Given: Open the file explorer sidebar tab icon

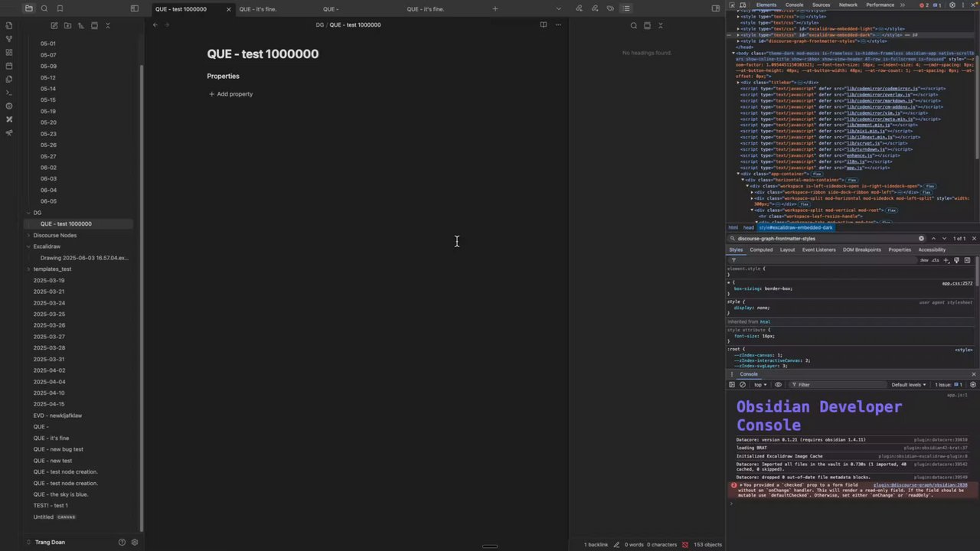Looking at the screenshot, I should tap(28, 8).
